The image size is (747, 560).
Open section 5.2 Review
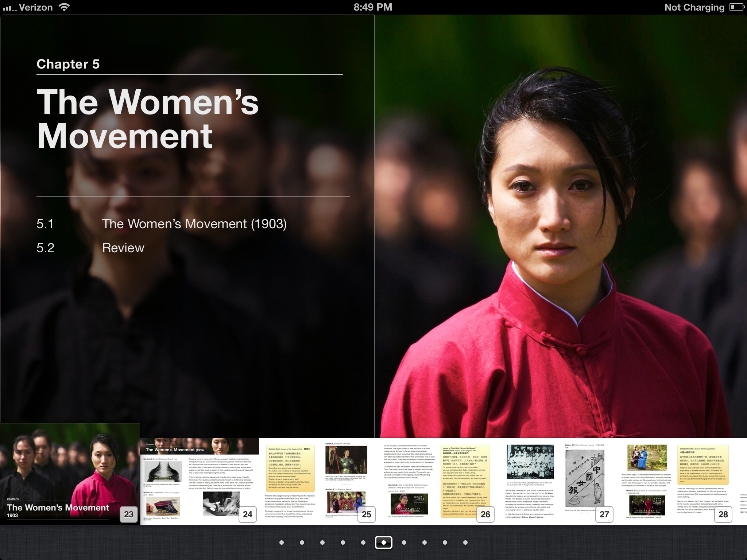point(123,248)
